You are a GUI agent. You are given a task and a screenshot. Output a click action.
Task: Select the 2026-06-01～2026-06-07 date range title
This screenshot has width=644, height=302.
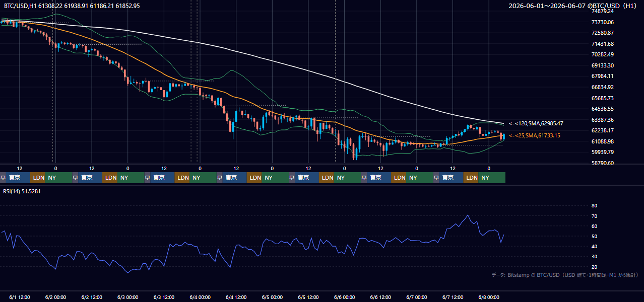tap(573, 6)
